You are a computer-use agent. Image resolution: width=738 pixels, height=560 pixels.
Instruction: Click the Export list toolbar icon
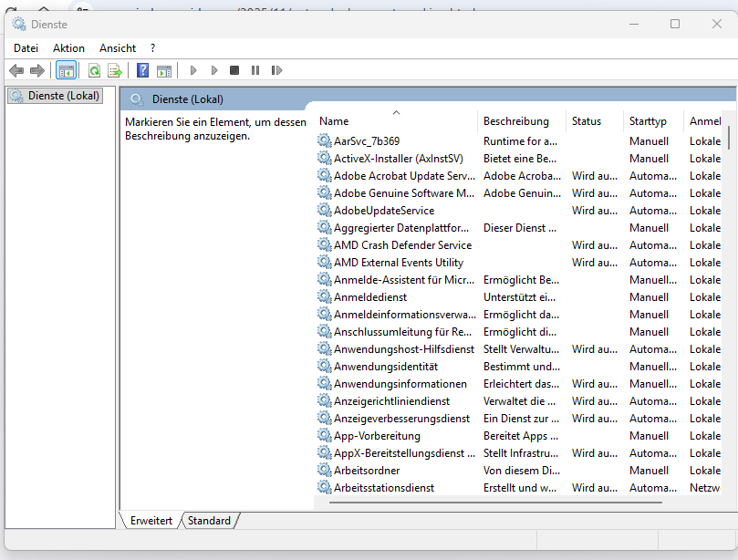click(115, 70)
